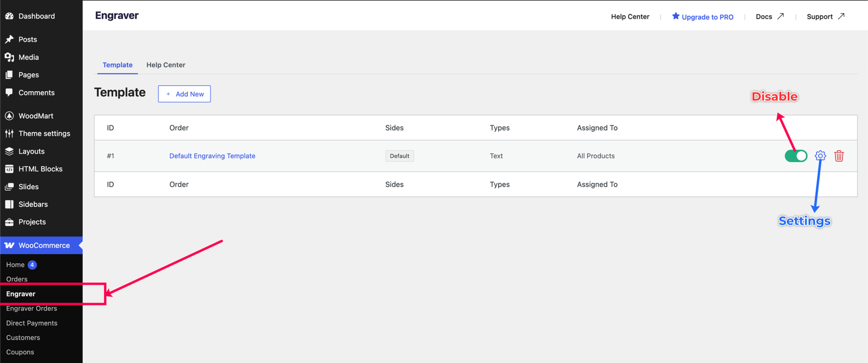Image resolution: width=868 pixels, height=363 pixels.
Task: Open HTML Blocks menu label
Action: [x=41, y=169]
